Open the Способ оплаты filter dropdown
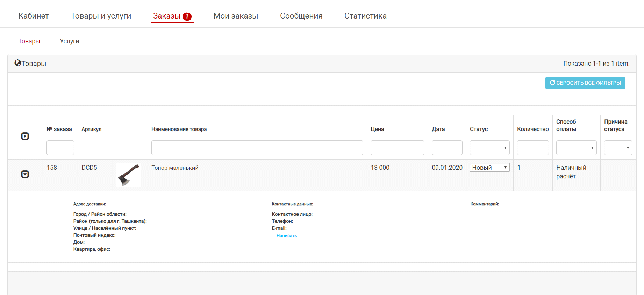The image size is (644, 295). [x=576, y=148]
